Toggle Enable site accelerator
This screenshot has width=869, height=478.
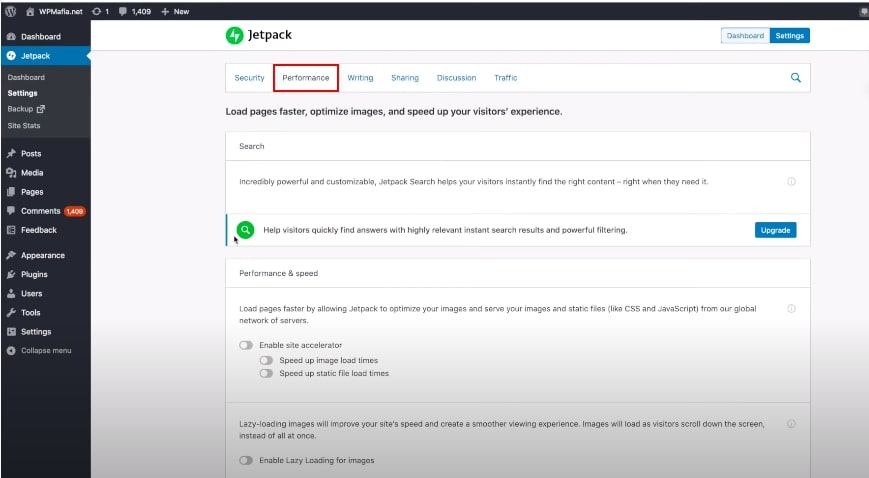pyautogui.click(x=246, y=345)
